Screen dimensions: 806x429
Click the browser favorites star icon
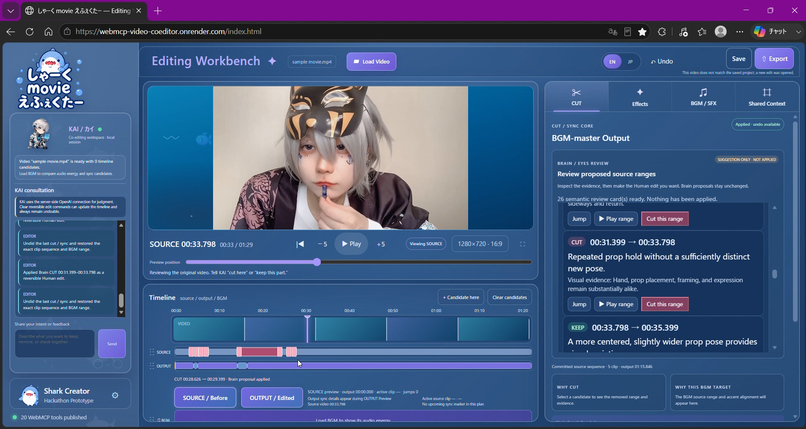pos(643,32)
